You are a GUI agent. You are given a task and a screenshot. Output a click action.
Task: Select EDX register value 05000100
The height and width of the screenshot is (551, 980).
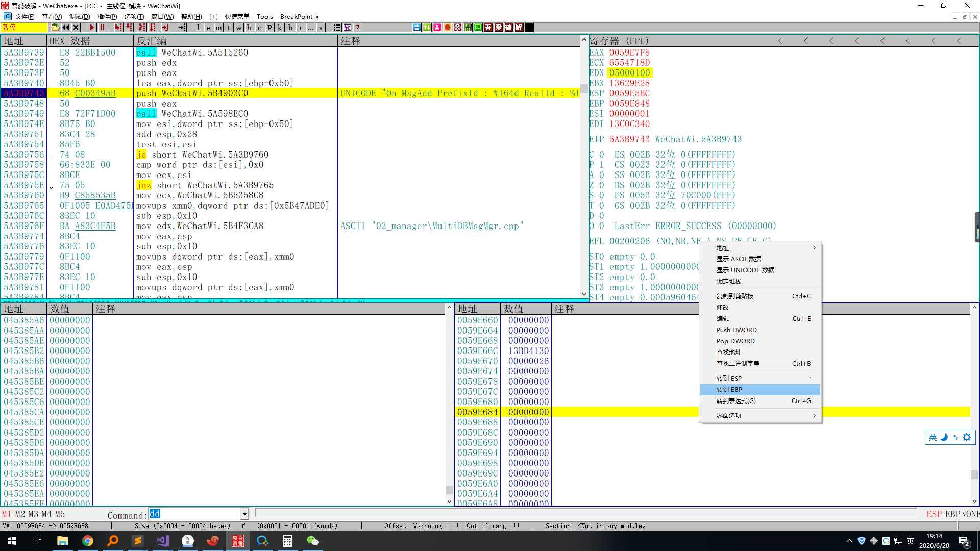[629, 73]
